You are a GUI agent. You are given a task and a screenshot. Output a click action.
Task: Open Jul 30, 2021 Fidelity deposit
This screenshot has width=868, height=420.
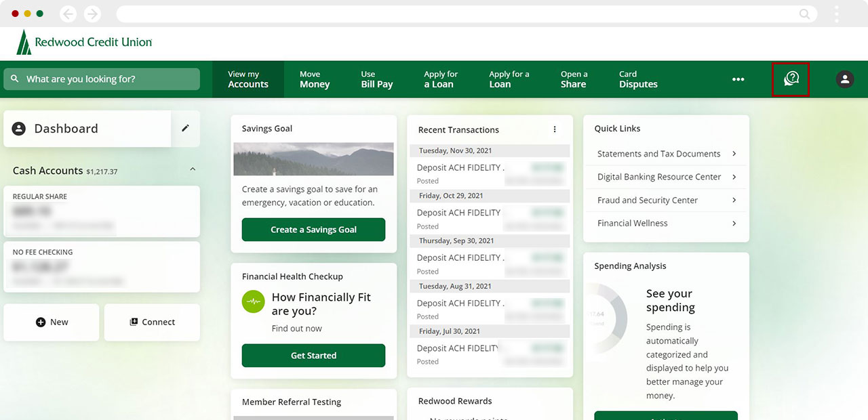click(490, 354)
